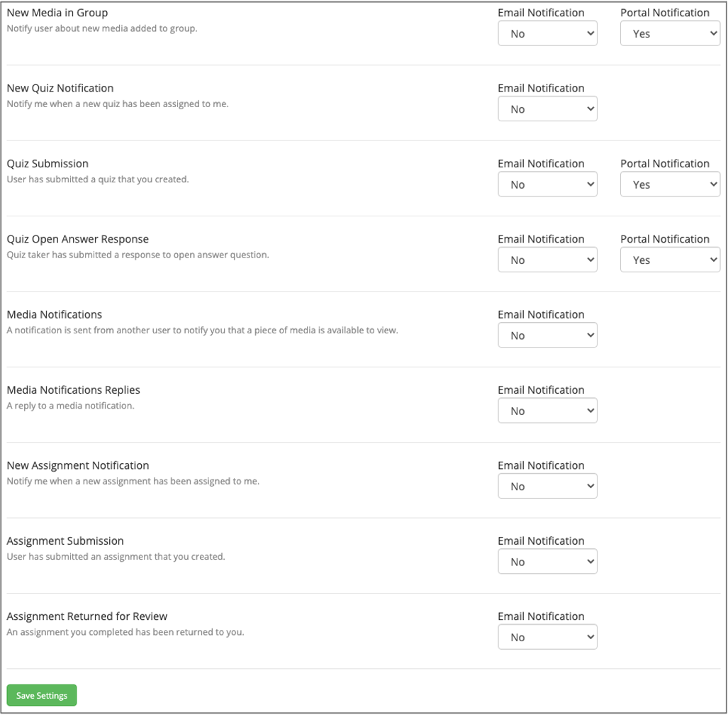Expand Email Notification for Quiz Open Answer Response
Image resolution: width=728 pixels, height=715 pixels.
(547, 260)
